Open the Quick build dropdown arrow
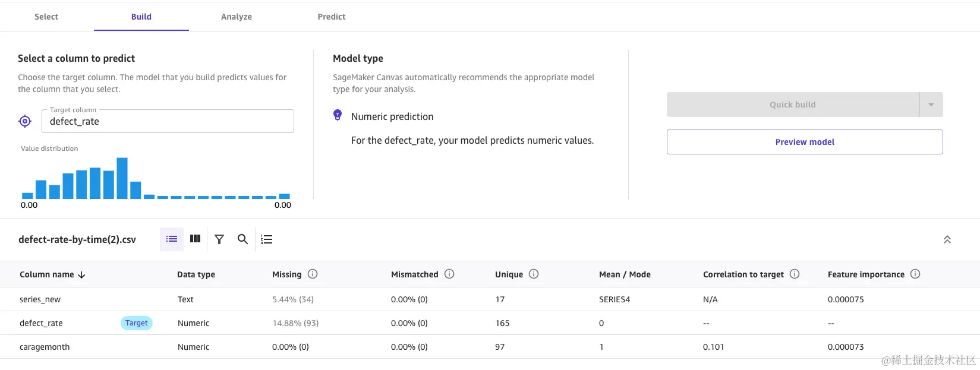The image size is (980, 370). pyautogui.click(x=931, y=105)
